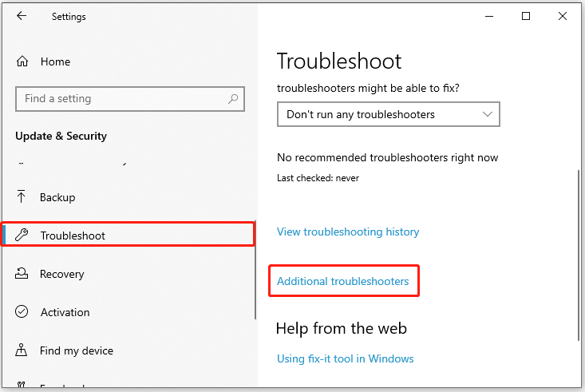The height and width of the screenshot is (392, 585).
Task: Click in the Find a setting box
Action: 130,99
